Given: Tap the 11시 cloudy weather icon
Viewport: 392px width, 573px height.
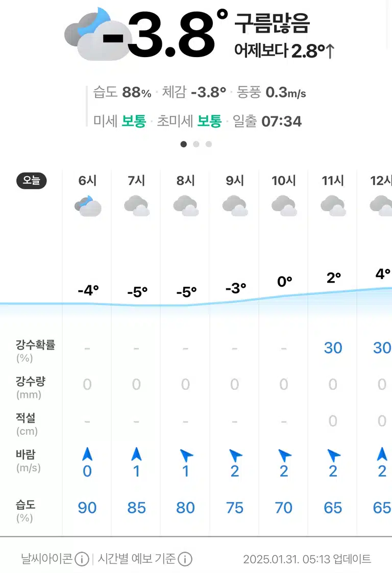Looking at the screenshot, I should click(x=333, y=206).
